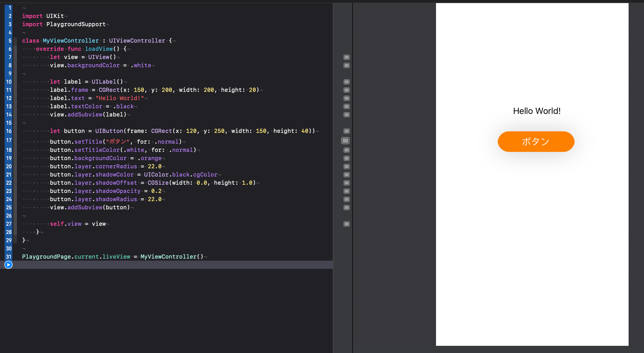Click the Hello World! label in live view
Screen dimensions: 644x353
click(537, 111)
